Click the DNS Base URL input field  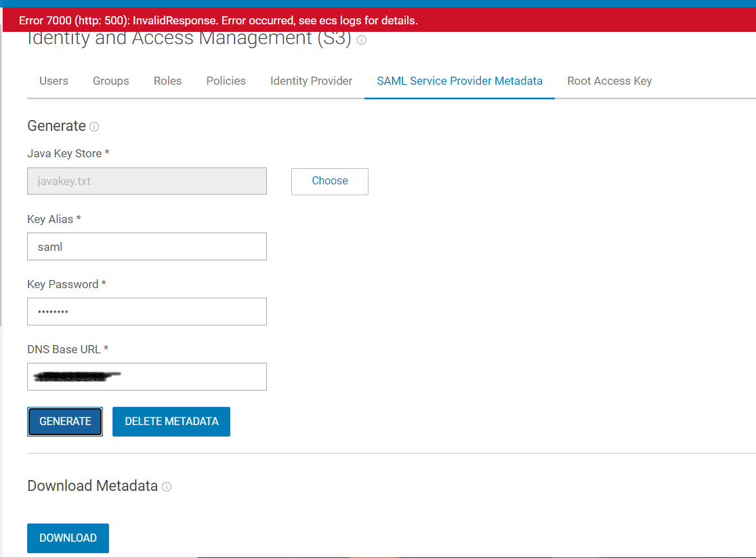click(x=146, y=376)
